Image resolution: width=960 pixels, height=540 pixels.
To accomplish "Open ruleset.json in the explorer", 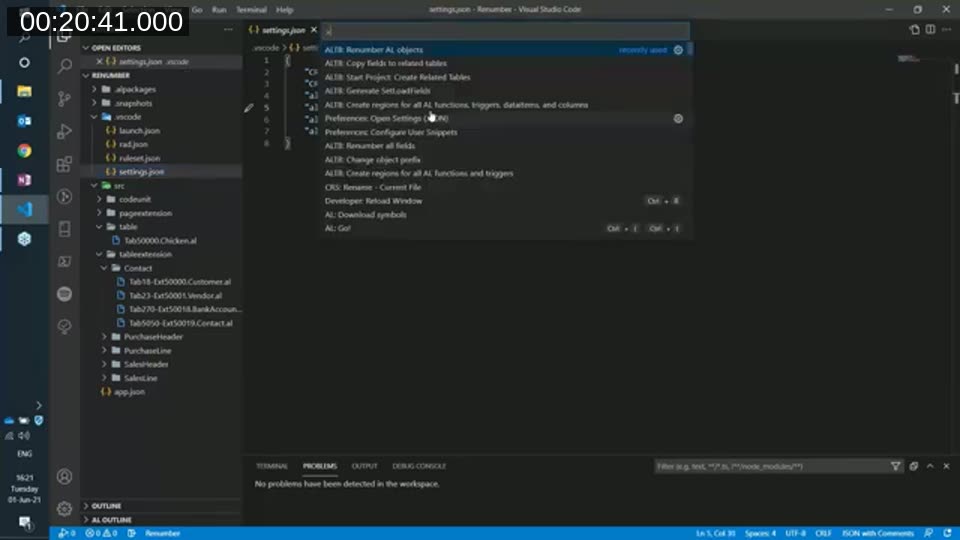I will [139, 159].
